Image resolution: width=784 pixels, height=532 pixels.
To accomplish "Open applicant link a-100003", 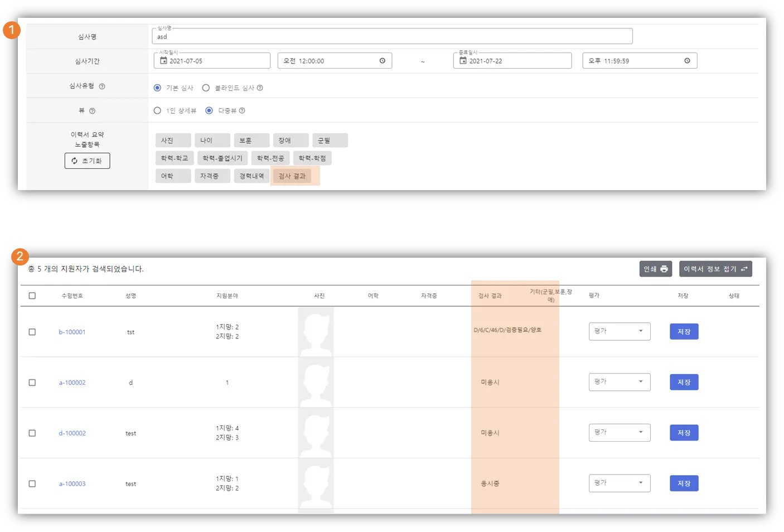I will pos(72,484).
